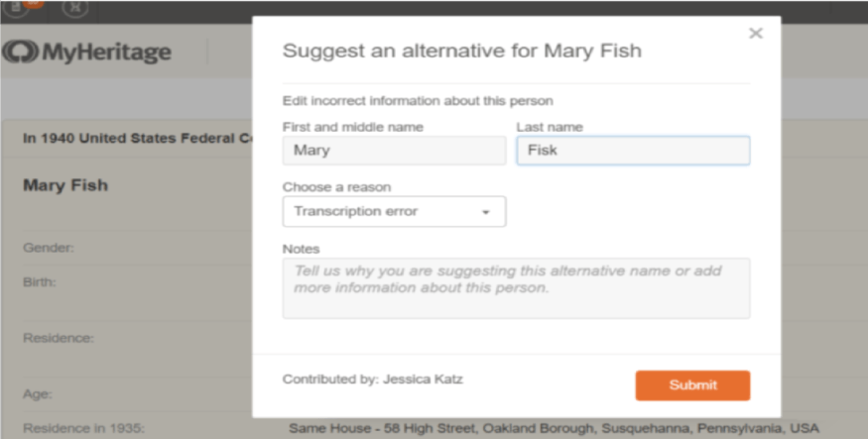Expand the reason dropdown arrow
868x439 pixels.
coord(485,212)
